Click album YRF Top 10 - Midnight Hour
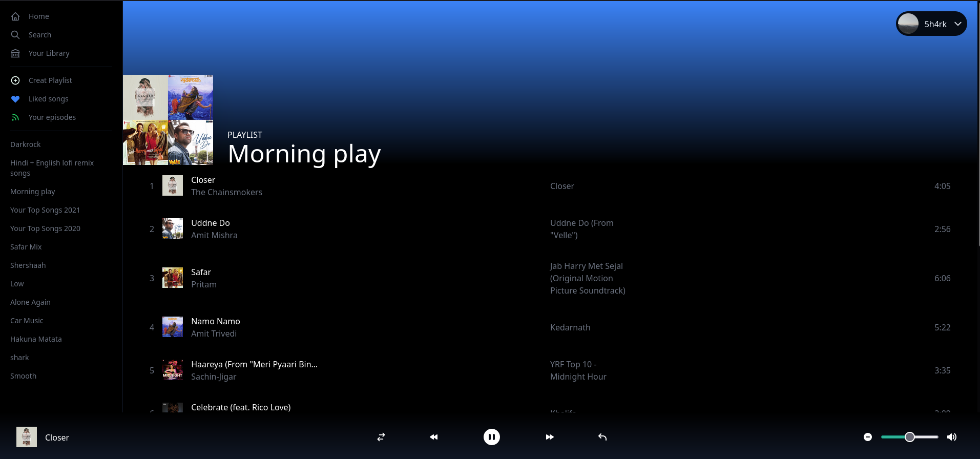 click(578, 370)
